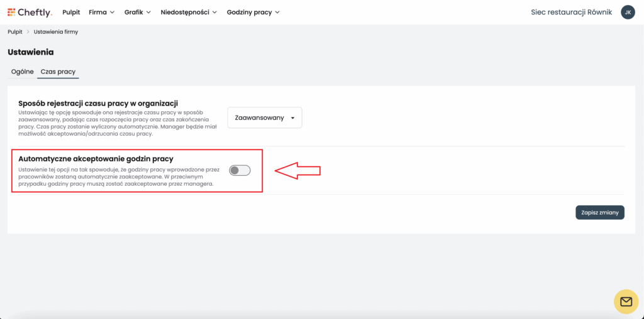Expand the Godziny pracy menu
The image size is (644, 319).
point(253,13)
